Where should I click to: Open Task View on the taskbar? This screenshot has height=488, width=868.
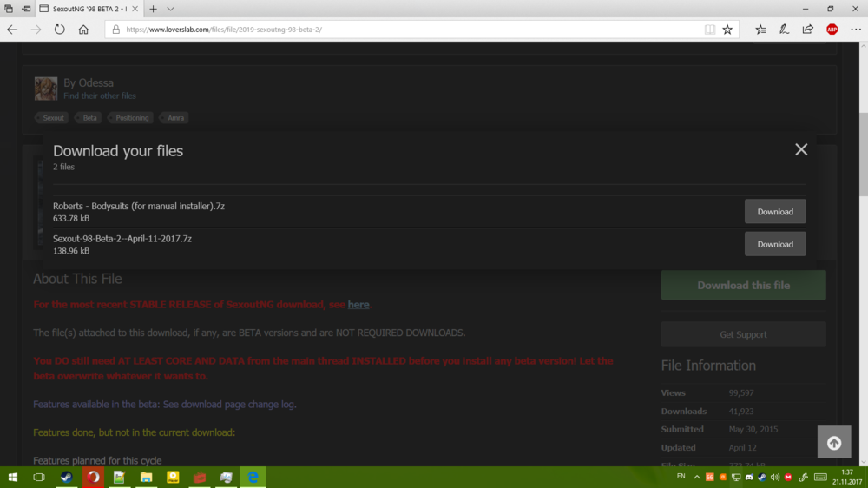[39, 477]
